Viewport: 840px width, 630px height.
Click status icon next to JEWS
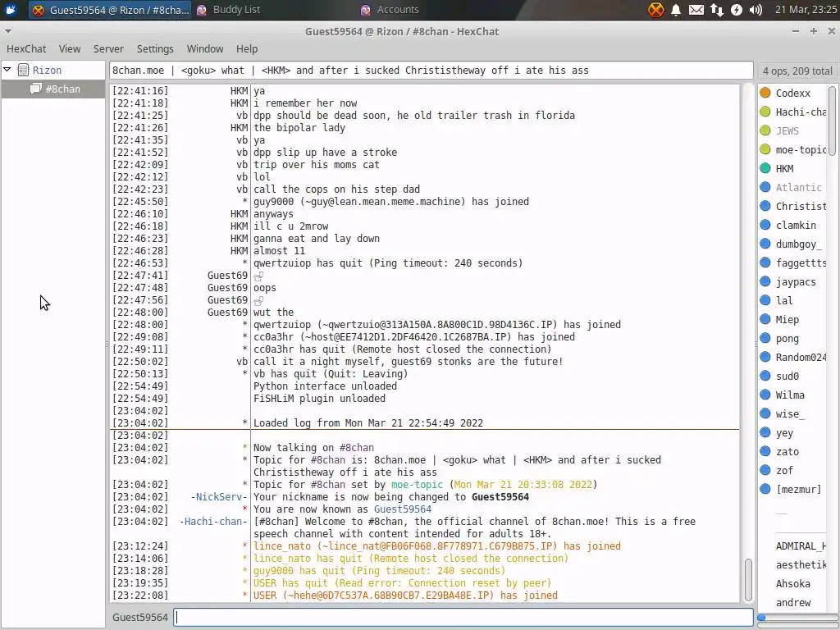765,130
